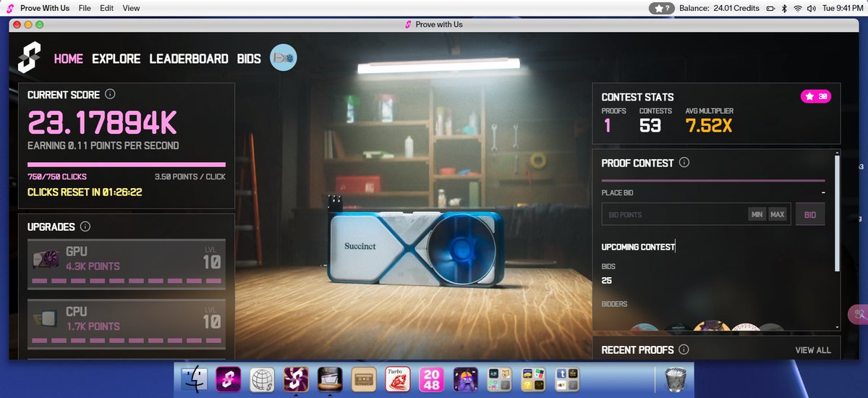Click the pink side tab at window edge
This screenshot has width=868, height=398.
pyautogui.click(x=857, y=316)
